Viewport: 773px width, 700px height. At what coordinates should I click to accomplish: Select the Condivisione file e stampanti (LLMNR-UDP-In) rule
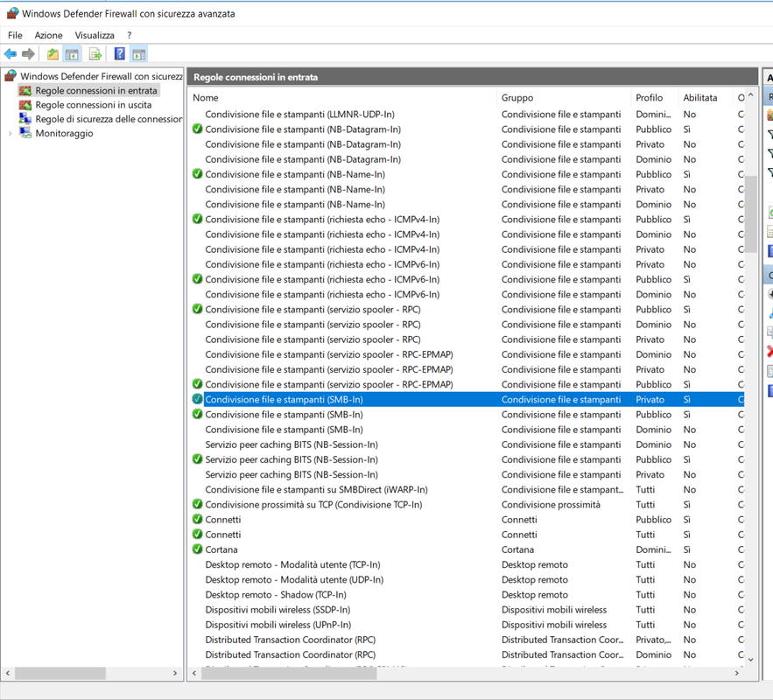(x=299, y=115)
